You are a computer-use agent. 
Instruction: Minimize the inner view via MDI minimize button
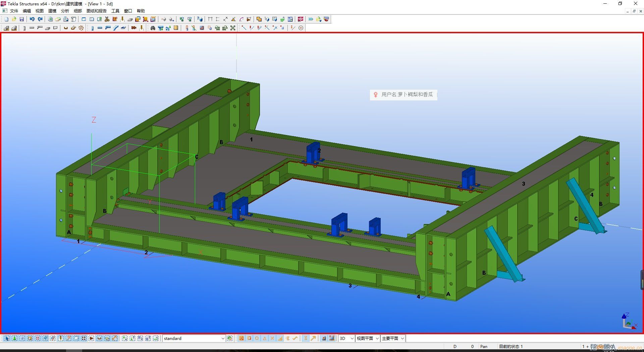tap(627, 11)
